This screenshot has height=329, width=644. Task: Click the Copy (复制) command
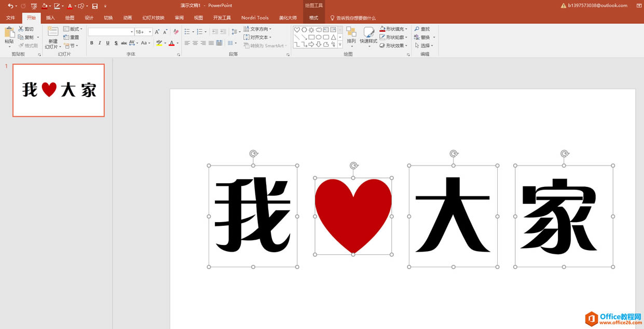(26, 37)
